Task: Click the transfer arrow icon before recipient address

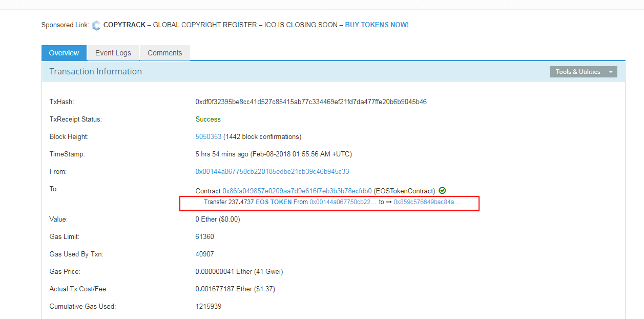Action: tap(388, 202)
